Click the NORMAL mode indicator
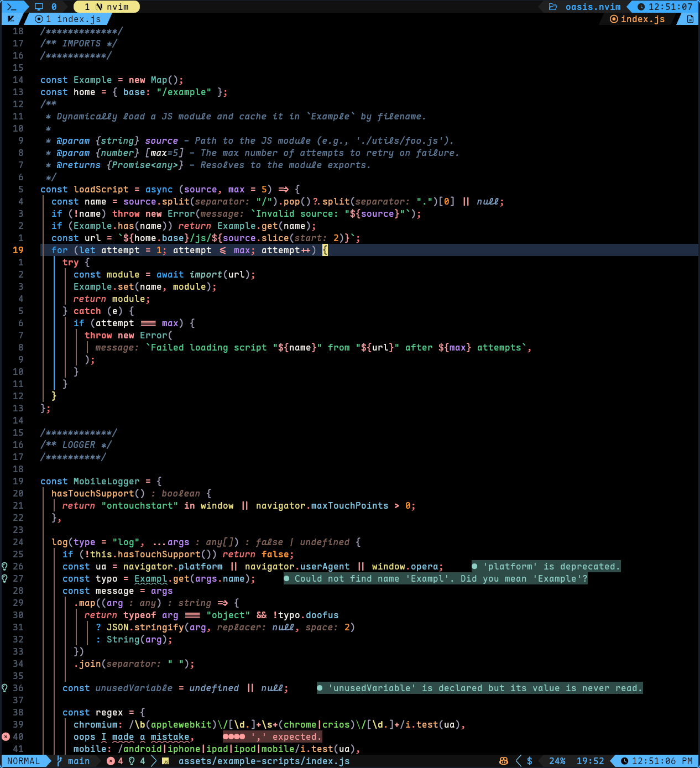The height and width of the screenshot is (768, 700). tap(24, 761)
